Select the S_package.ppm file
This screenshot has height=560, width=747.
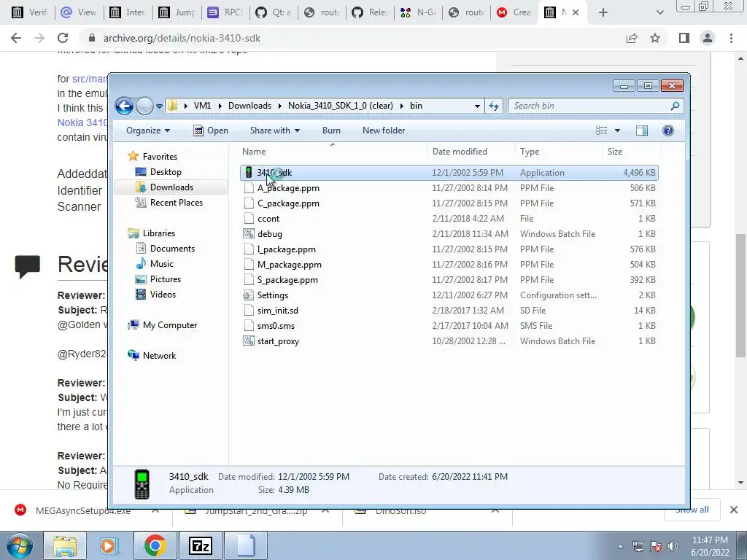click(x=287, y=279)
